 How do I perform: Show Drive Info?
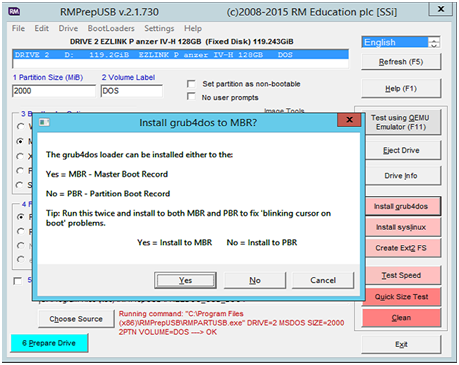click(403, 176)
